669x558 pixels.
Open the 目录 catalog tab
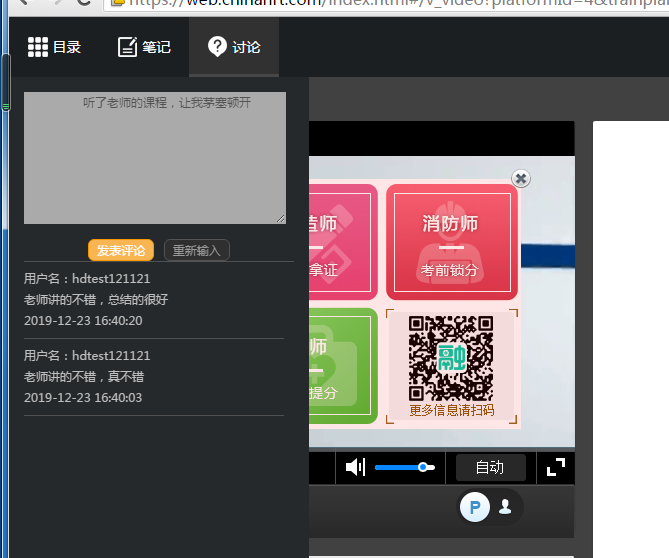54,47
